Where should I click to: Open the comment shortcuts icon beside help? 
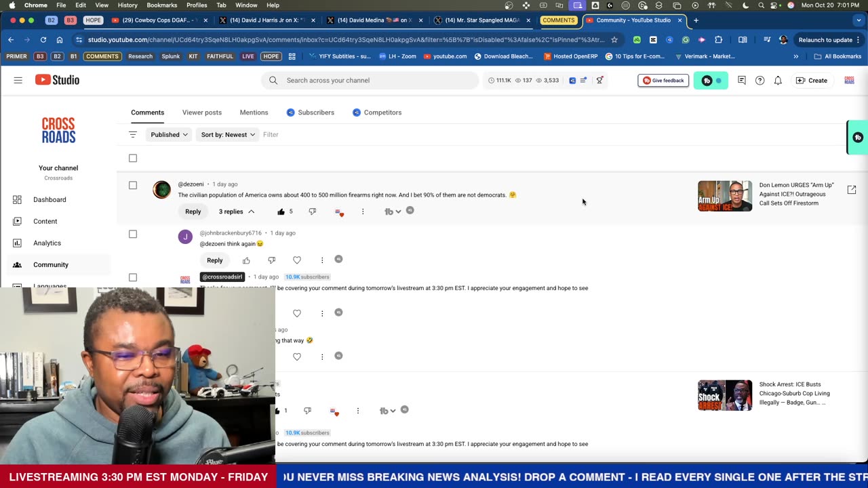pos(742,81)
